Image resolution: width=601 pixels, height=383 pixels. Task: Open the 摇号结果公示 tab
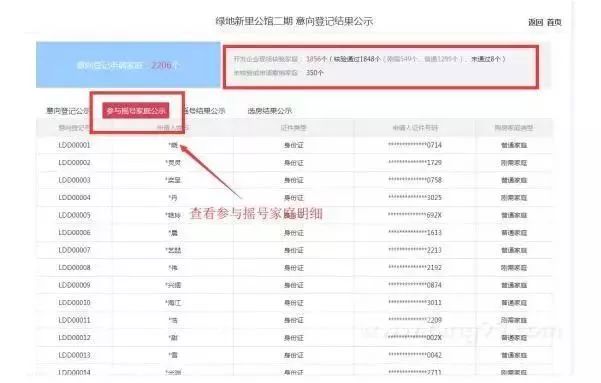[204, 111]
